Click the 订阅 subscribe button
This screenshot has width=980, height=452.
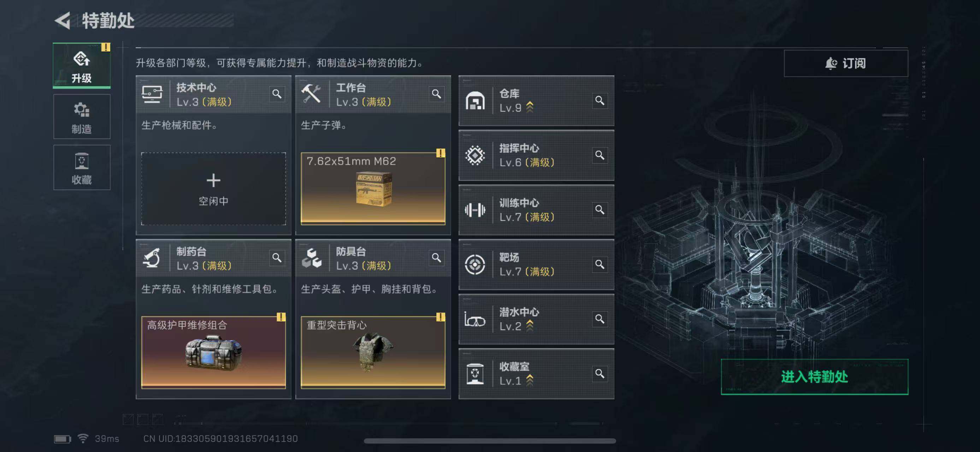(846, 63)
